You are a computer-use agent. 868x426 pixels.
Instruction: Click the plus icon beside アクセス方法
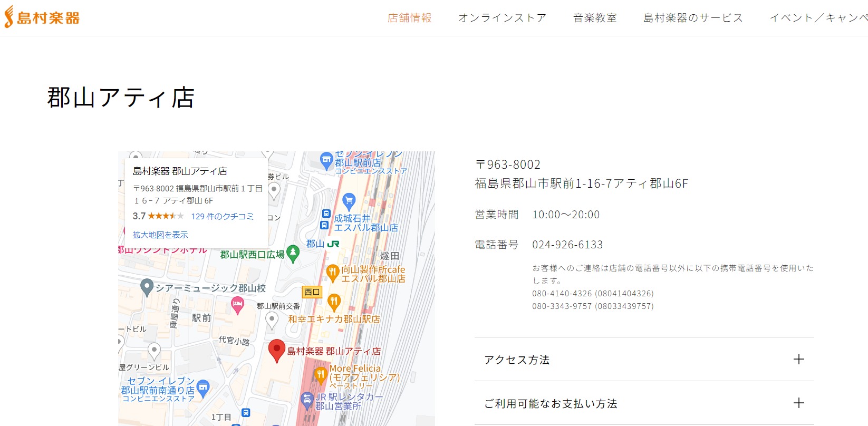(799, 360)
